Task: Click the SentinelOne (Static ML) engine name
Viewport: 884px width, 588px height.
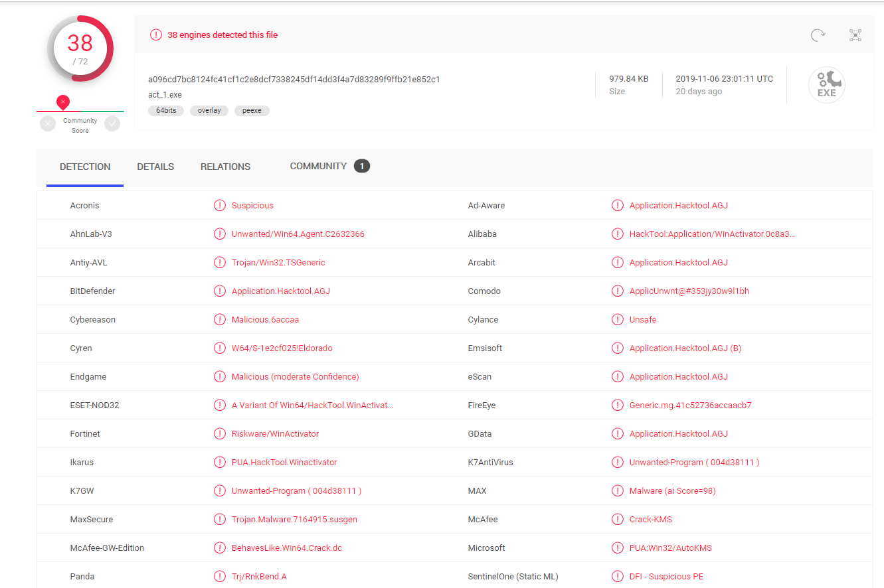Action: tap(513, 576)
